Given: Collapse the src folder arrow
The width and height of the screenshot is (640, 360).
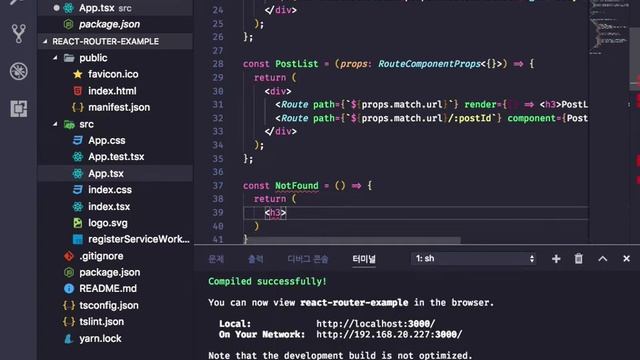Looking at the screenshot, I should 55,124.
